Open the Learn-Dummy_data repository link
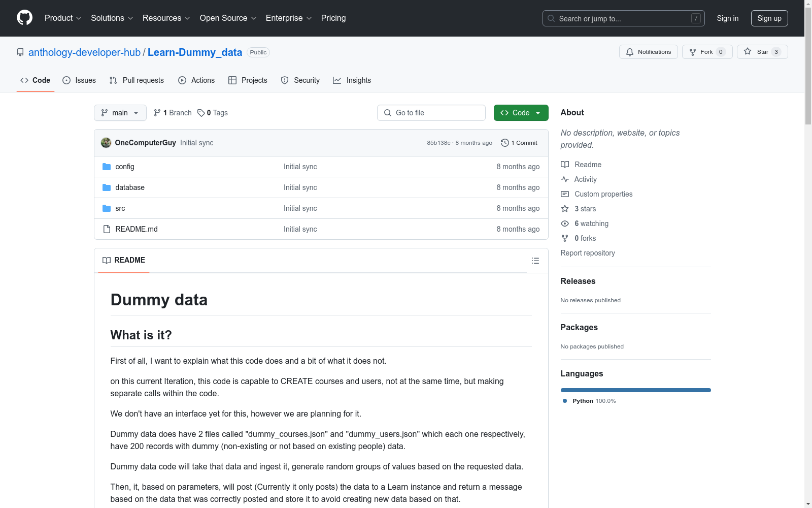This screenshot has height=508, width=812. (195, 52)
